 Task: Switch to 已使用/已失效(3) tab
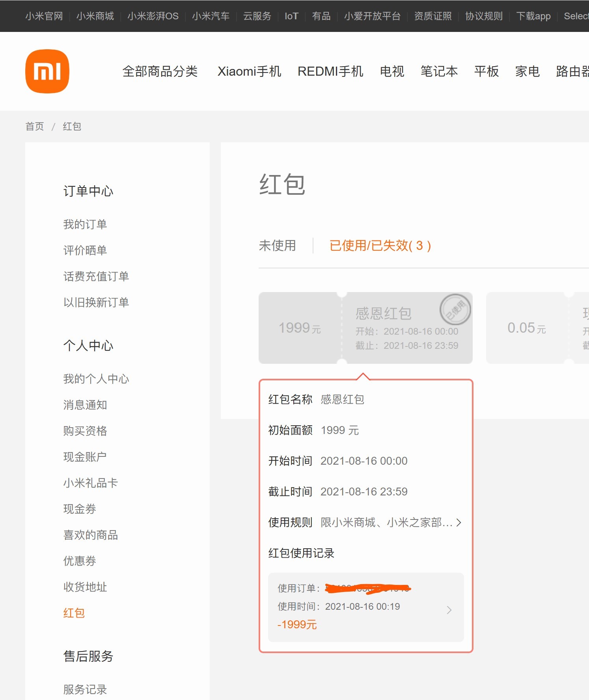pyautogui.click(x=380, y=246)
